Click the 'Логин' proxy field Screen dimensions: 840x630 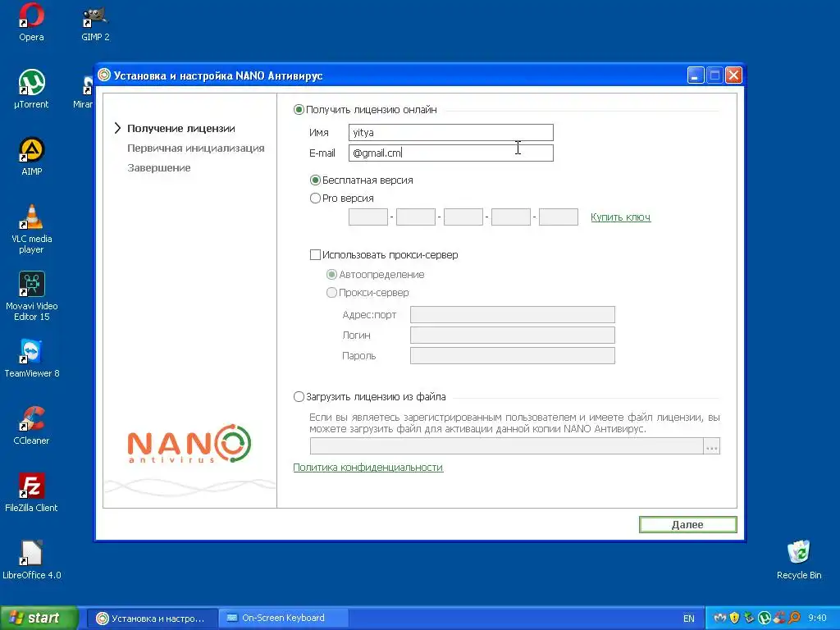(x=513, y=335)
